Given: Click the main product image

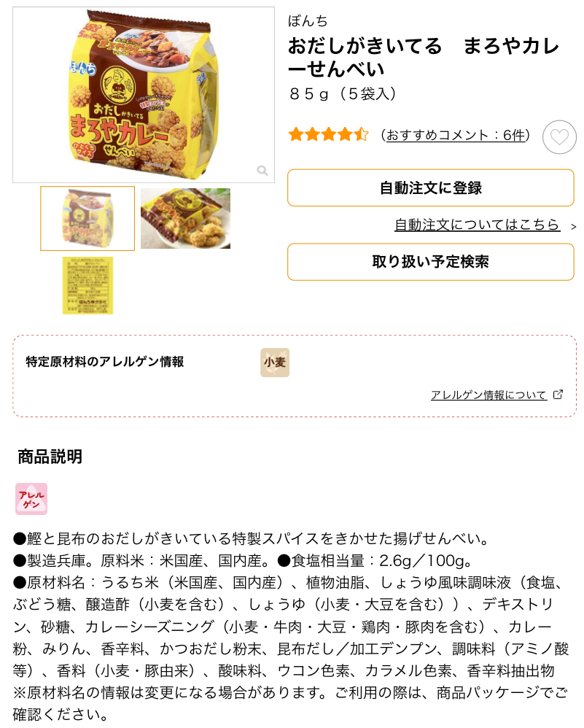Looking at the screenshot, I should (144, 95).
